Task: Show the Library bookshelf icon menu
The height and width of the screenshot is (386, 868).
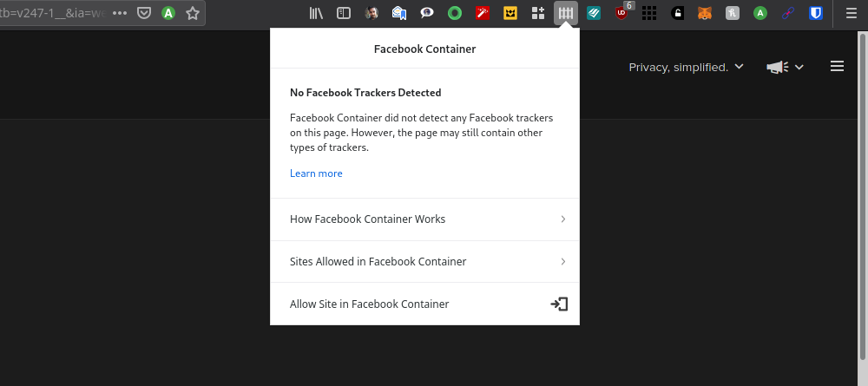Action: 316,13
